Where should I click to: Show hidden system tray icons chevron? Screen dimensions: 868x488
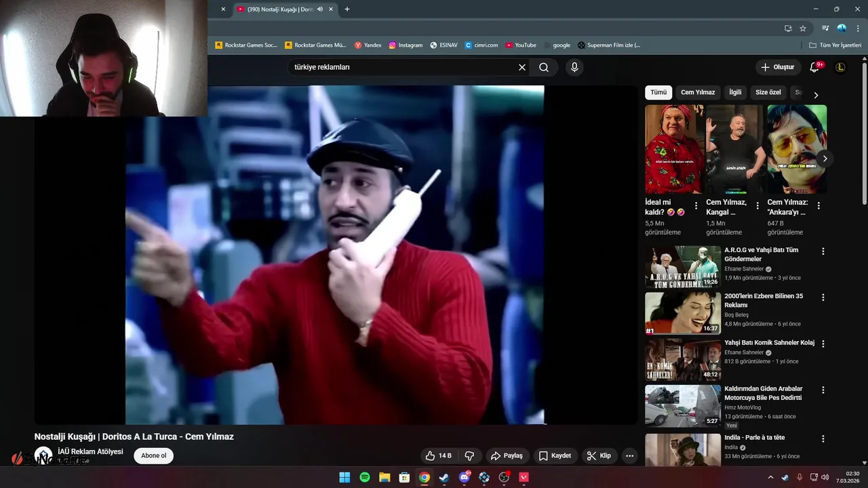coord(770,477)
